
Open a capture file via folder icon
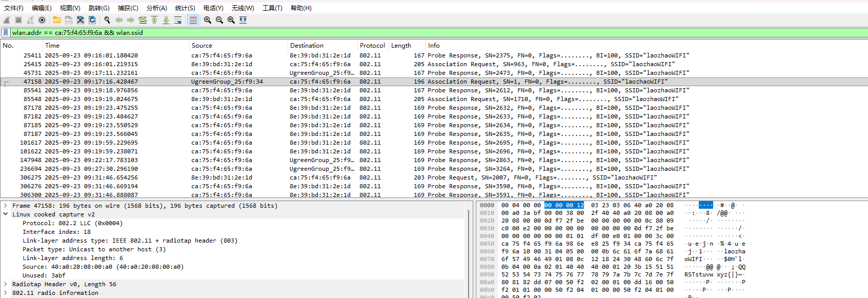(57, 20)
